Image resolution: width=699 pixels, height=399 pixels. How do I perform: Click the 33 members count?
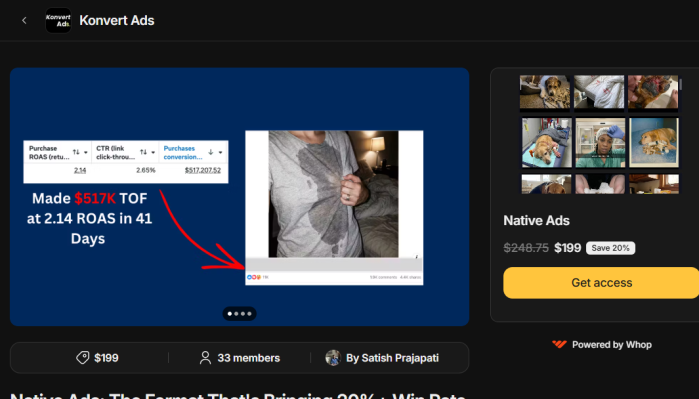click(x=249, y=358)
